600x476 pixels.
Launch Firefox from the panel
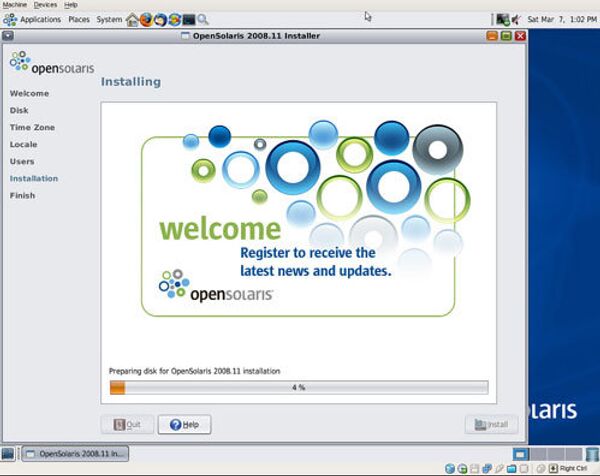coord(146,20)
